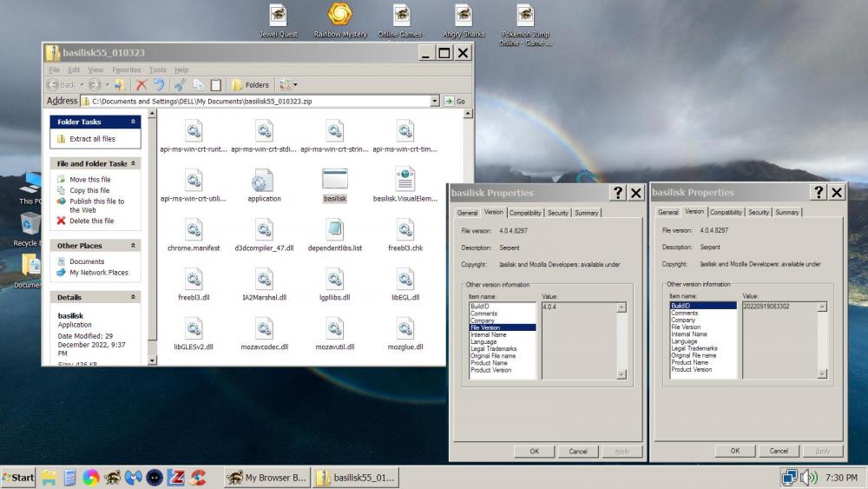Viewport: 868px width, 489px height.
Task: Click the speaker volume icon in system tray
Action: point(809,477)
